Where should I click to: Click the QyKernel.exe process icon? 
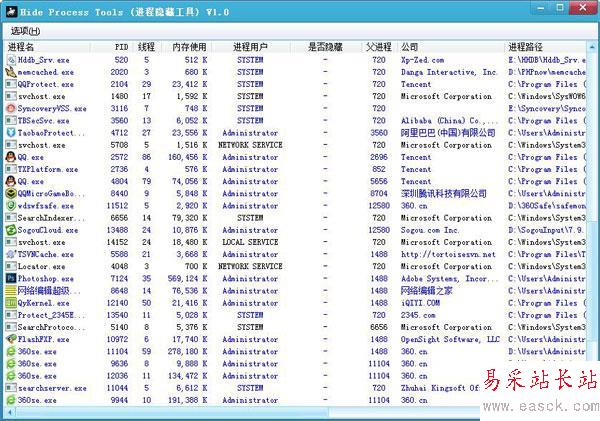click(11, 303)
